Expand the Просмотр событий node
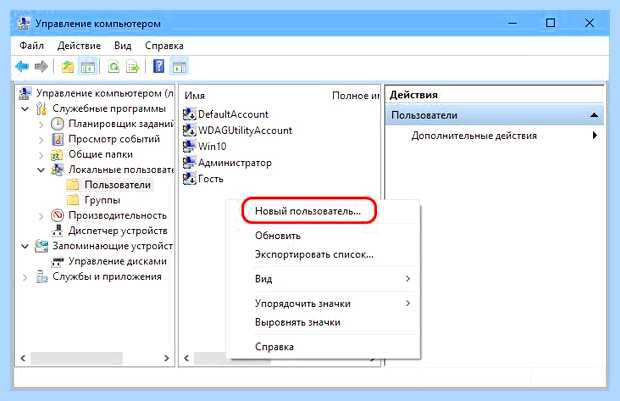The height and width of the screenshot is (401, 620). tap(41, 139)
